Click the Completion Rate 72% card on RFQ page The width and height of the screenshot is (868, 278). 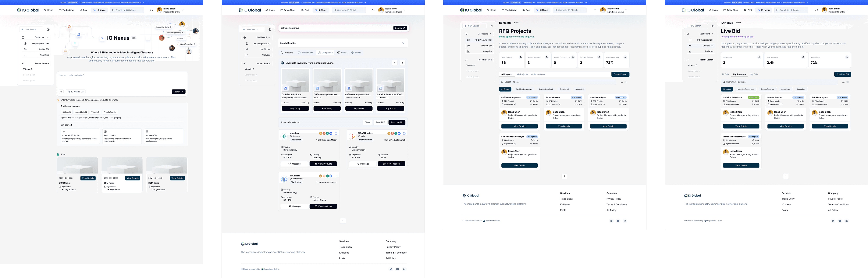(x=617, y=60)
